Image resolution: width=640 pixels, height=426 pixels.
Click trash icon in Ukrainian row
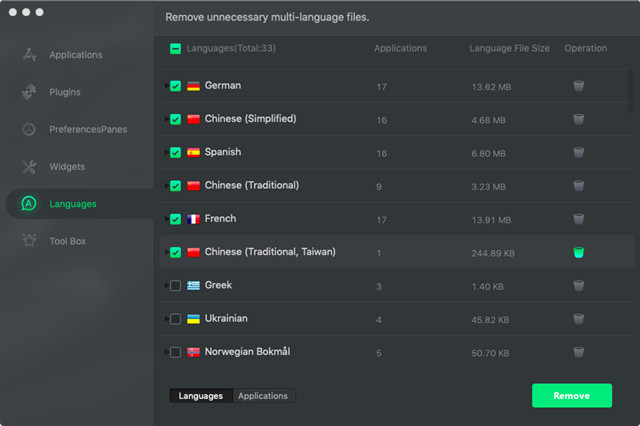(x=578, y=319)
